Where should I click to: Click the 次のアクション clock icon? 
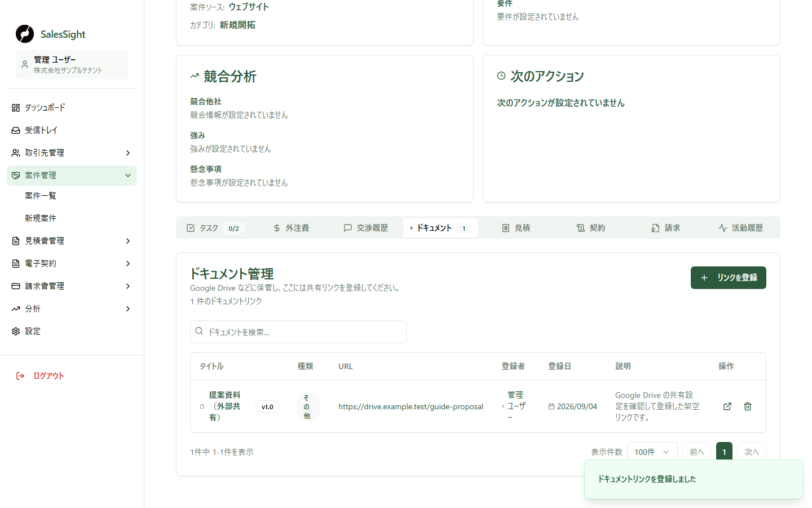click(x=501, y=76)
